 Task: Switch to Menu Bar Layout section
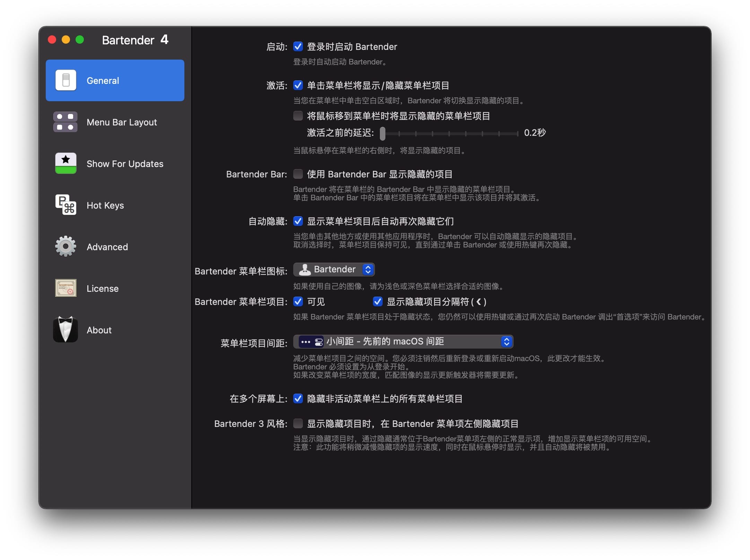(x=122, y=122)
